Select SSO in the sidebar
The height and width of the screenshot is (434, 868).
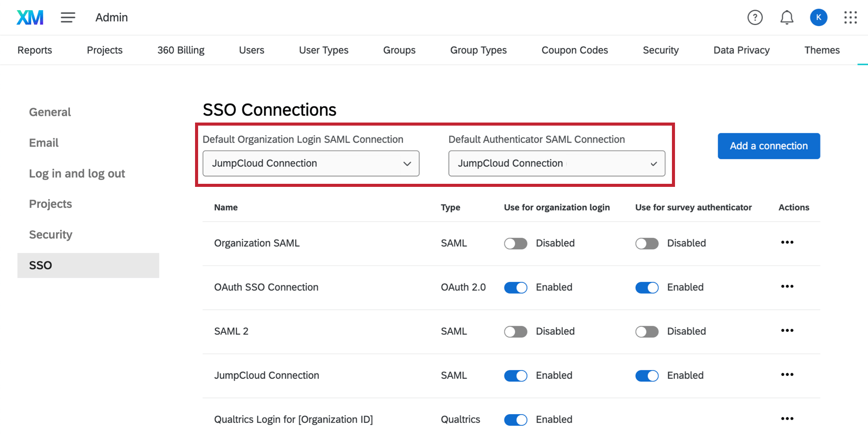88,266
